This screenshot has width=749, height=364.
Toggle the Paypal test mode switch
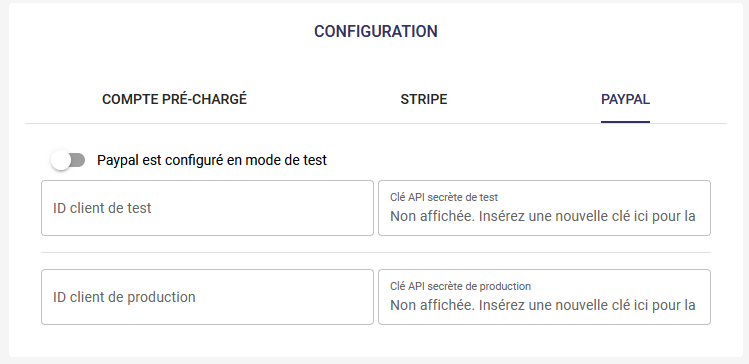68,160
